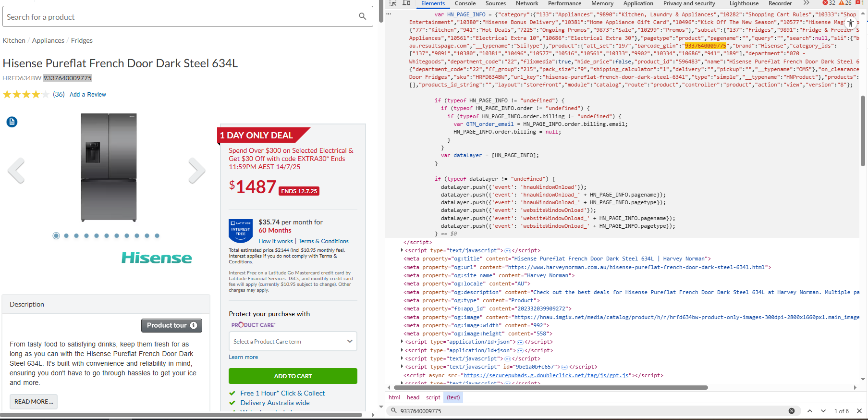Show previous product image with left arrow
868x420 pixels.
16,171
